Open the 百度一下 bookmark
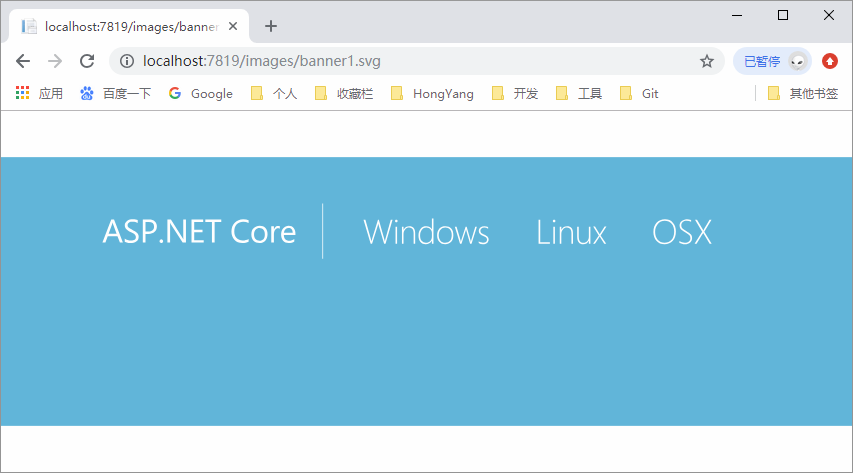The height and width of the screenshot is (473, 853). [115, 94]
